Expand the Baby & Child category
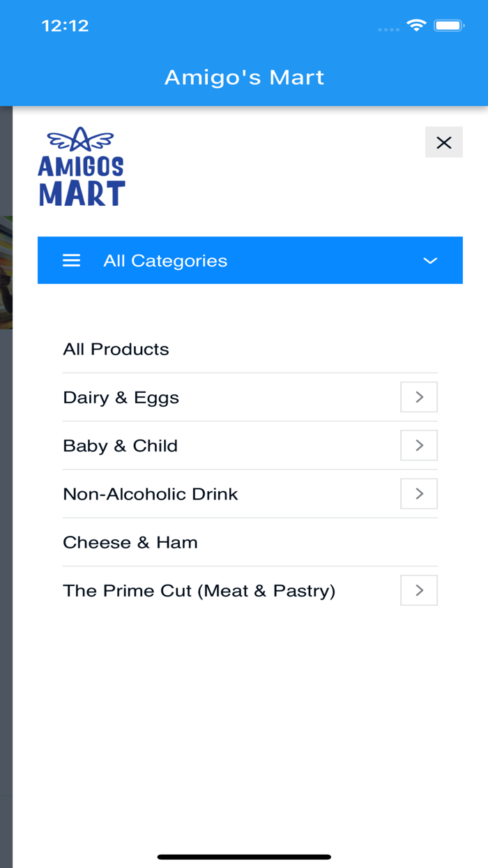This screenshot has width=488, height=868. pos(418,445)
